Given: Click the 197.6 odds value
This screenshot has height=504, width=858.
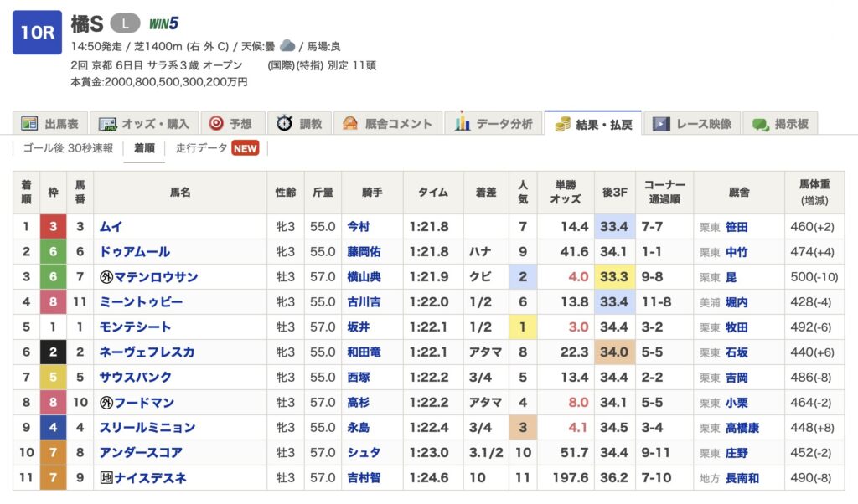Looking at the screenshot, I should [x=571, y=478].
